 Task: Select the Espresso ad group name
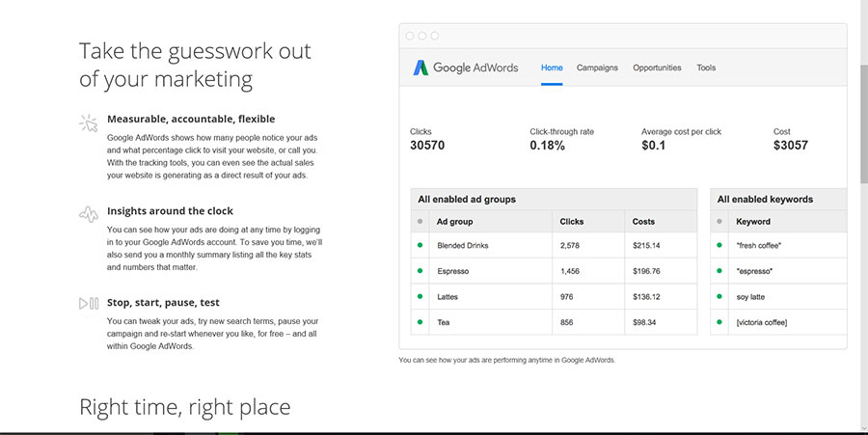coord(453,271)
